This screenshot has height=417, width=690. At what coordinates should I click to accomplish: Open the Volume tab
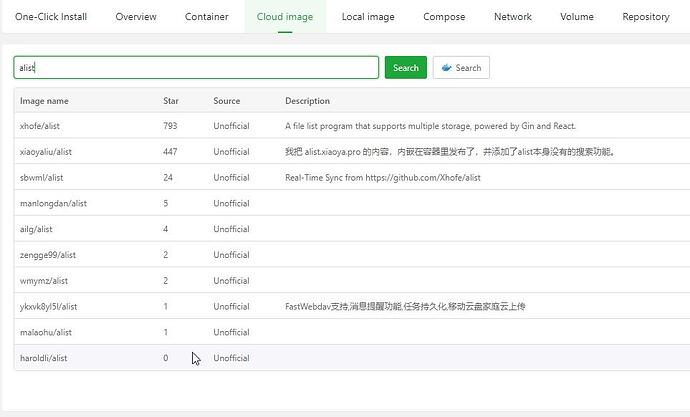pos(577,17)
